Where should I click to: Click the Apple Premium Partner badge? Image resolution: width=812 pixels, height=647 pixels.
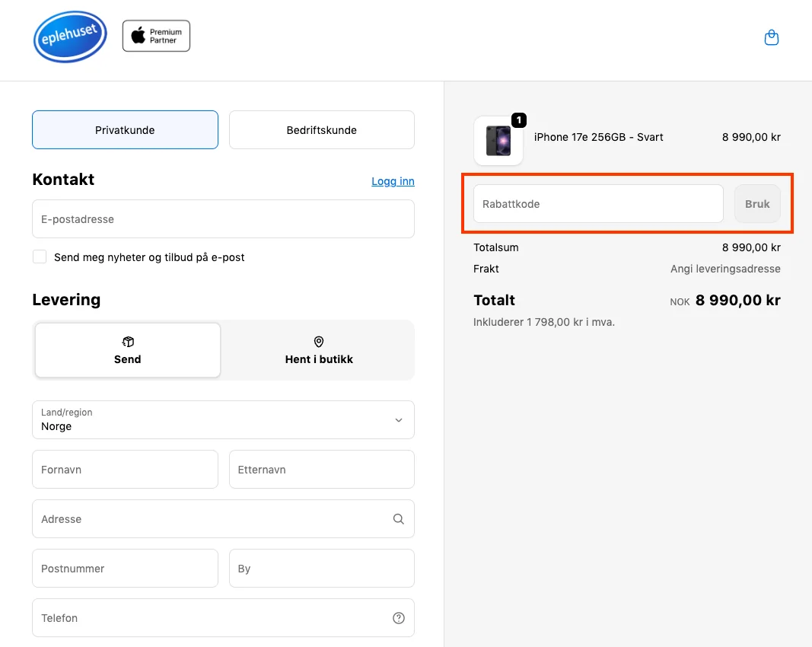coord(157,37)
